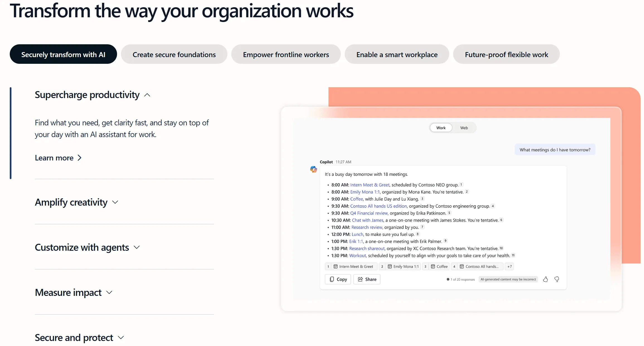Open the Q4 Financial review link
644x346 pixels.
coord(369,213)
